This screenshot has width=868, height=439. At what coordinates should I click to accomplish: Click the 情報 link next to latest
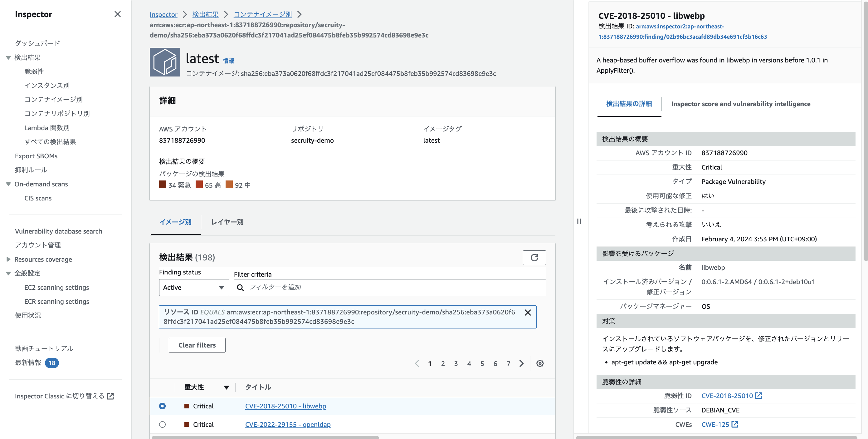[x=228, y=61]
